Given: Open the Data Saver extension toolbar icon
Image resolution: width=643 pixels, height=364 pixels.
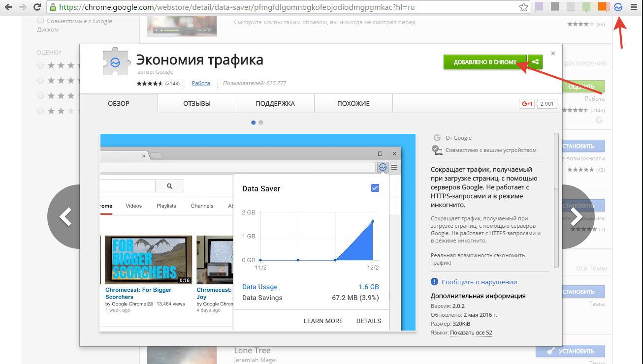Looking at the screenshot, I should (x=618, y=7).
